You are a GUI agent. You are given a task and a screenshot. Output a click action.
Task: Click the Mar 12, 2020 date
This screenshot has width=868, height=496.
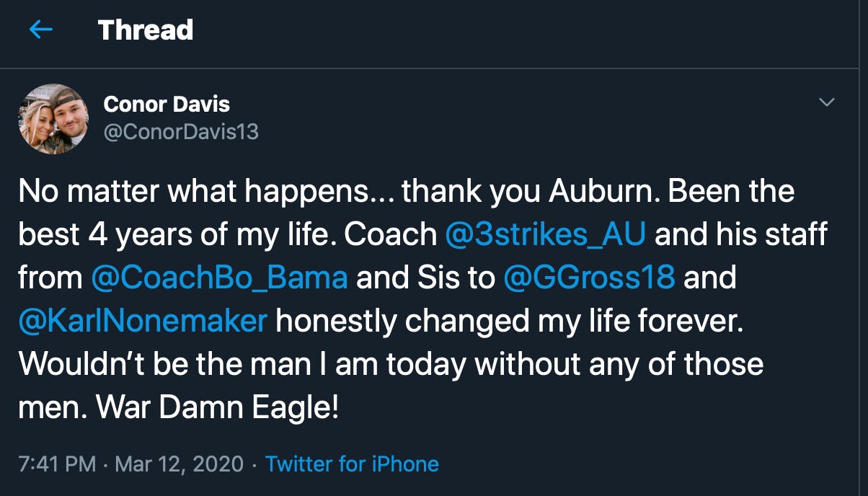(178, 464)
